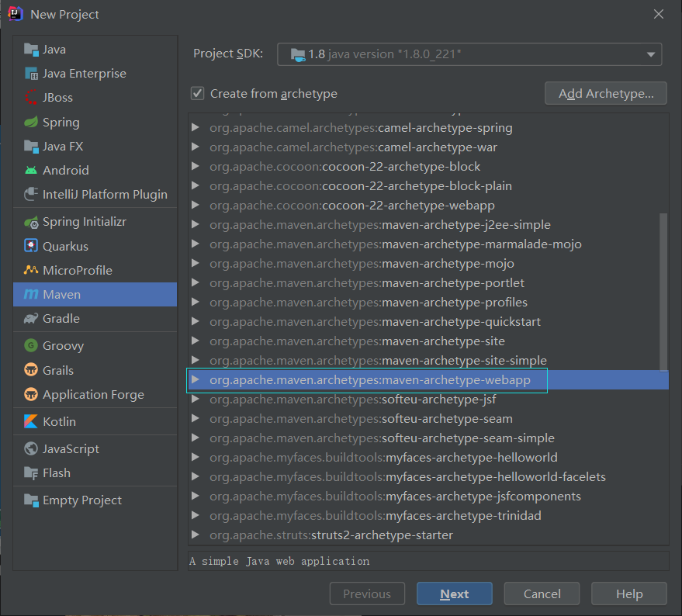The width and height of the screenshot is (682, 616).
Task: Select myfaces-archetype-jsfcomponents row
Action: (428, 496)
